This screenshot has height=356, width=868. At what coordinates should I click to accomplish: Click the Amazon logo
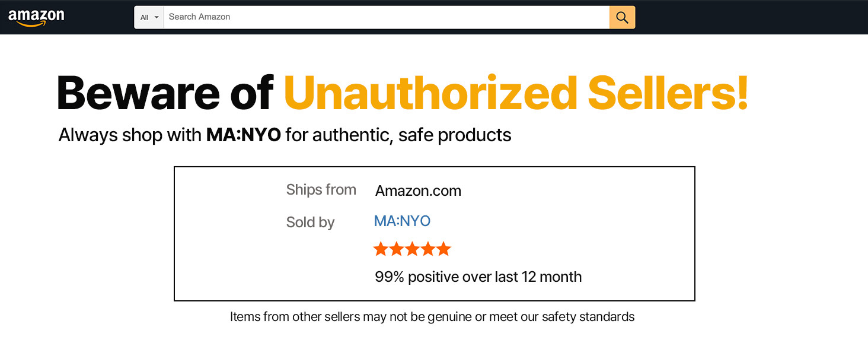[x=36, y=17]
